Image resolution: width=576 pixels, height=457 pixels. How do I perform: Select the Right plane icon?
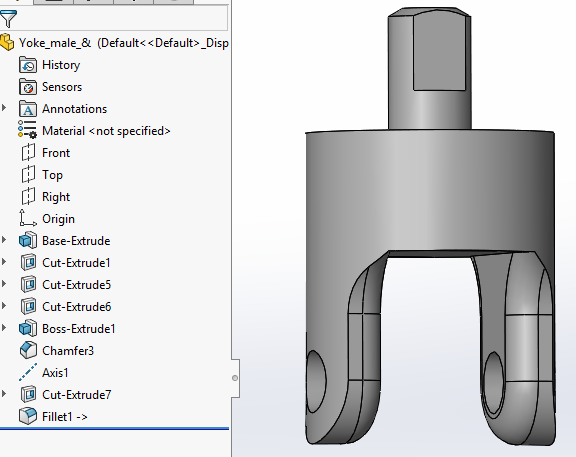click(x=28, y=196)
